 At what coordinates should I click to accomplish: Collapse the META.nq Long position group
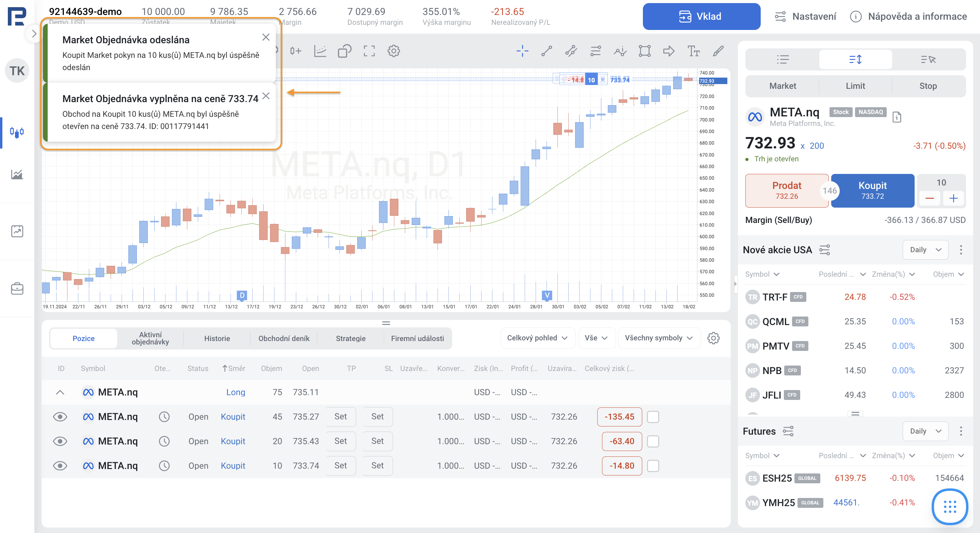click(x=60, y=392)
